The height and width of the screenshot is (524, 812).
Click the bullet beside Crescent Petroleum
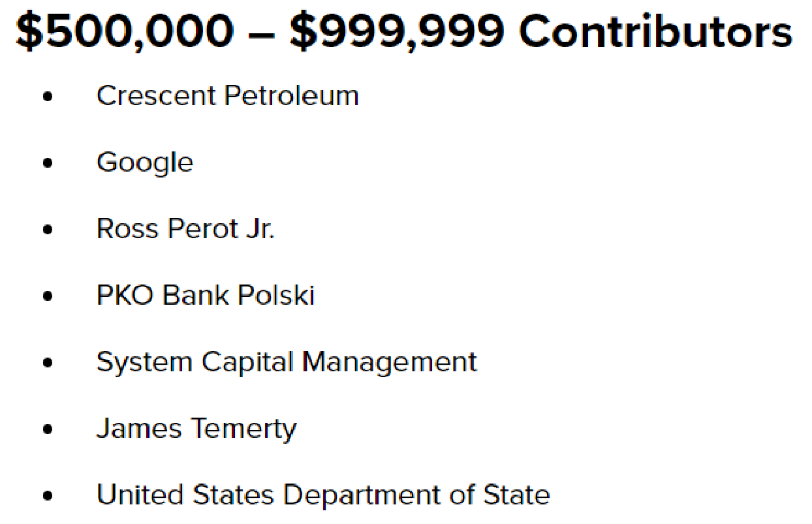click(47, 97)
